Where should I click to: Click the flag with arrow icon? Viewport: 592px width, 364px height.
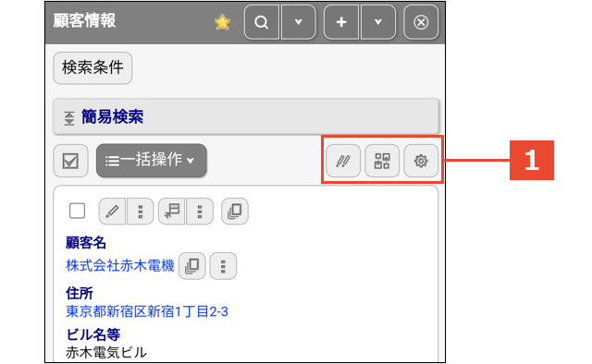click(171, 212)
